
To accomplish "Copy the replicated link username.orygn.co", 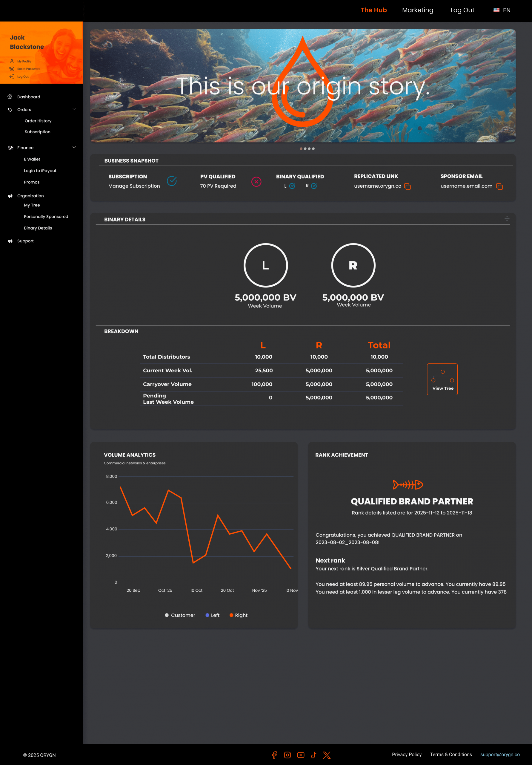I will pos(407,186).
